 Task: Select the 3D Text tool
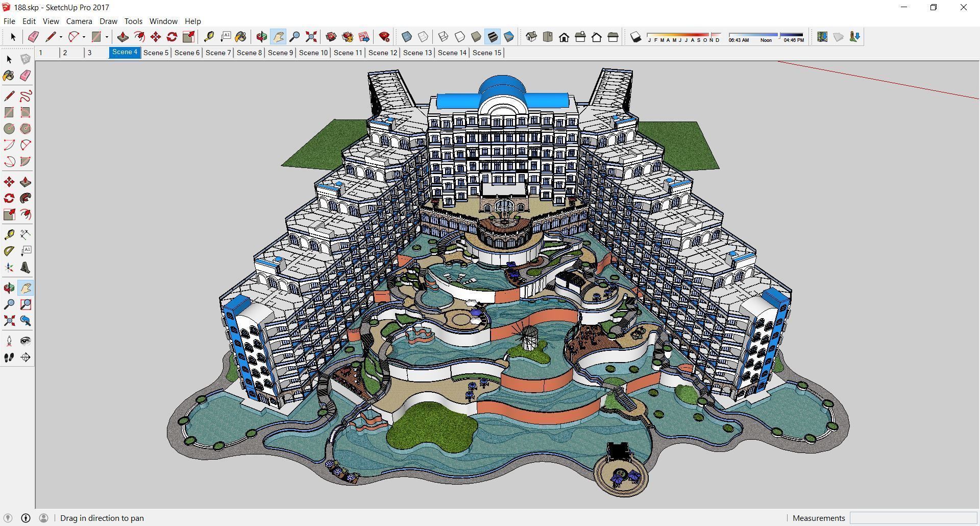[26, 268]
